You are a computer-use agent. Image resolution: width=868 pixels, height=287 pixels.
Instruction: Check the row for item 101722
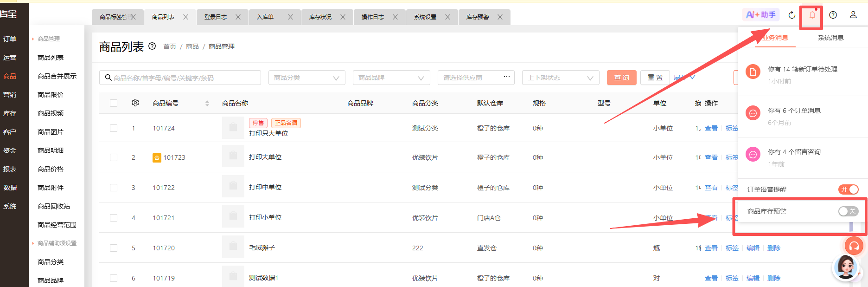[x=114, y=188]
